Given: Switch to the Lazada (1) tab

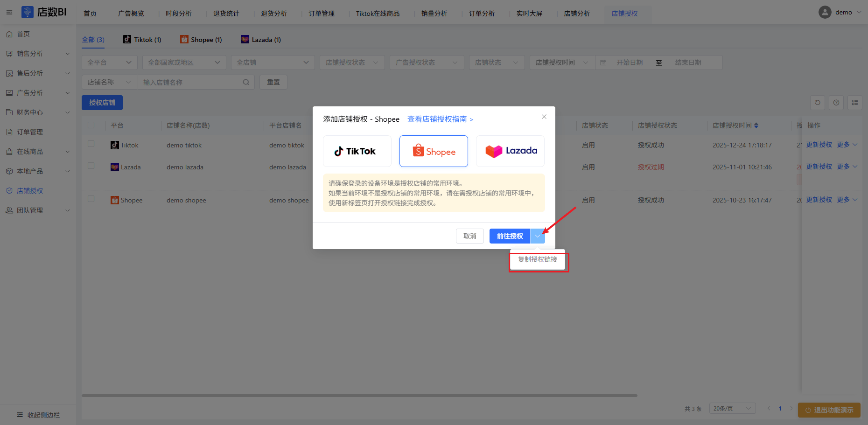Looking at the screenshot, I should (x=261, y=40).
